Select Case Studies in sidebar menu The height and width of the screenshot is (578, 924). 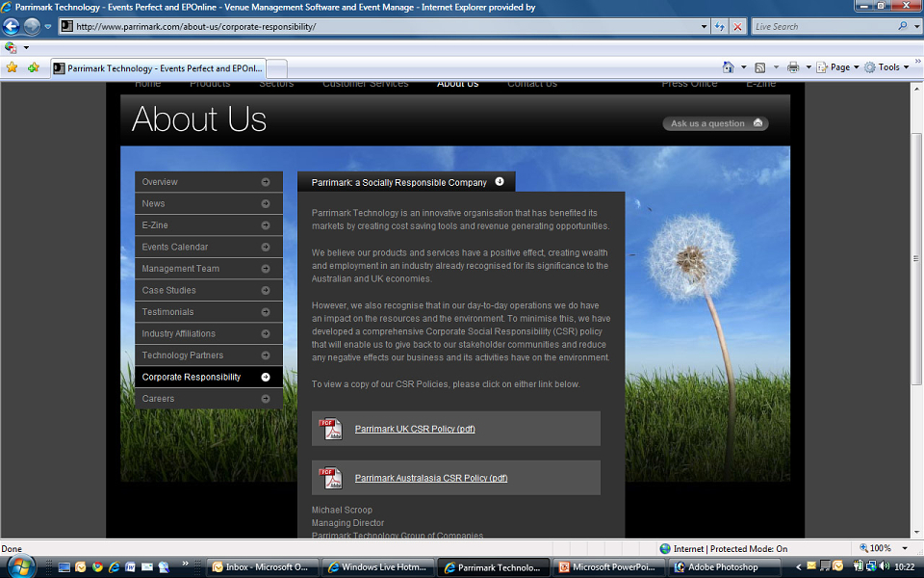click(x=209, y=290)
